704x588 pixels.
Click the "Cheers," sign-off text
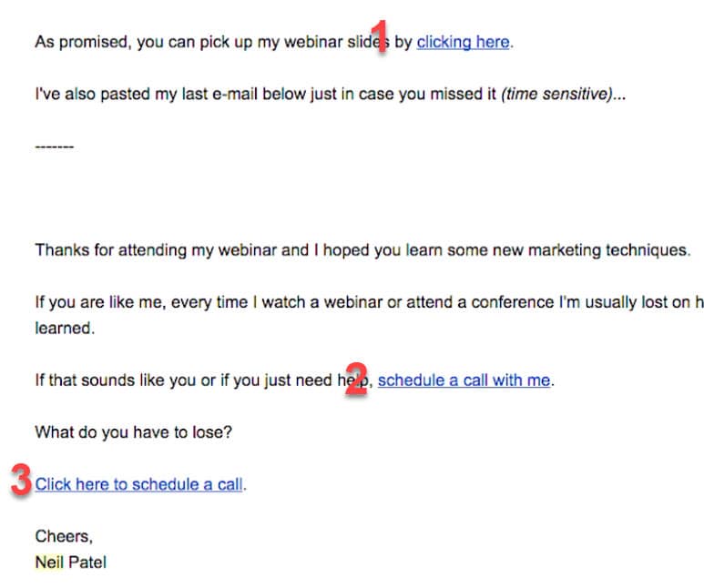[64, 536]
